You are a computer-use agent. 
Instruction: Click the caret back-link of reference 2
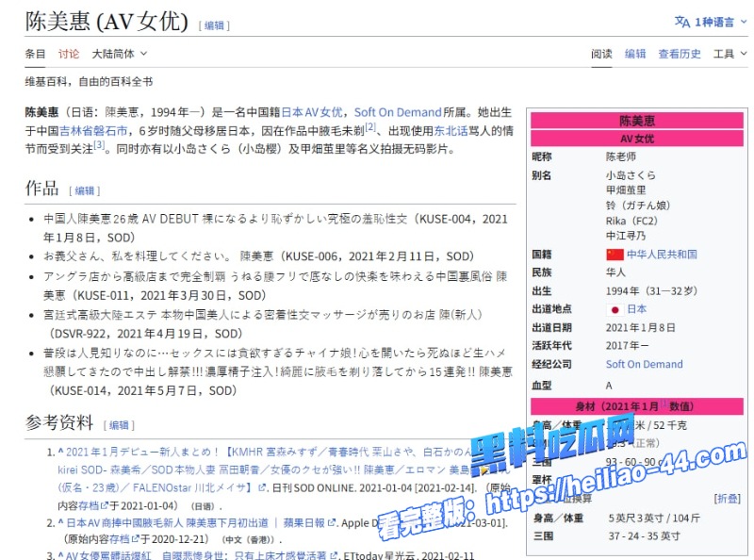click(x=60, y=523)
